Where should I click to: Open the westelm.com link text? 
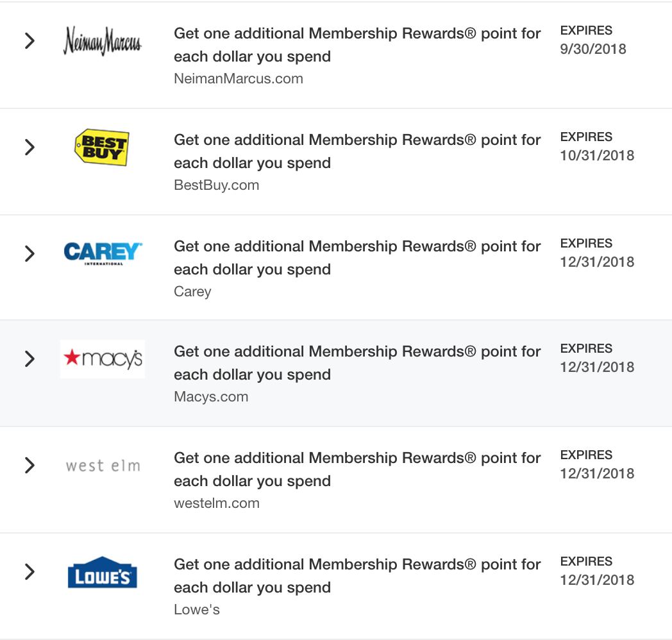pos(217,503)
